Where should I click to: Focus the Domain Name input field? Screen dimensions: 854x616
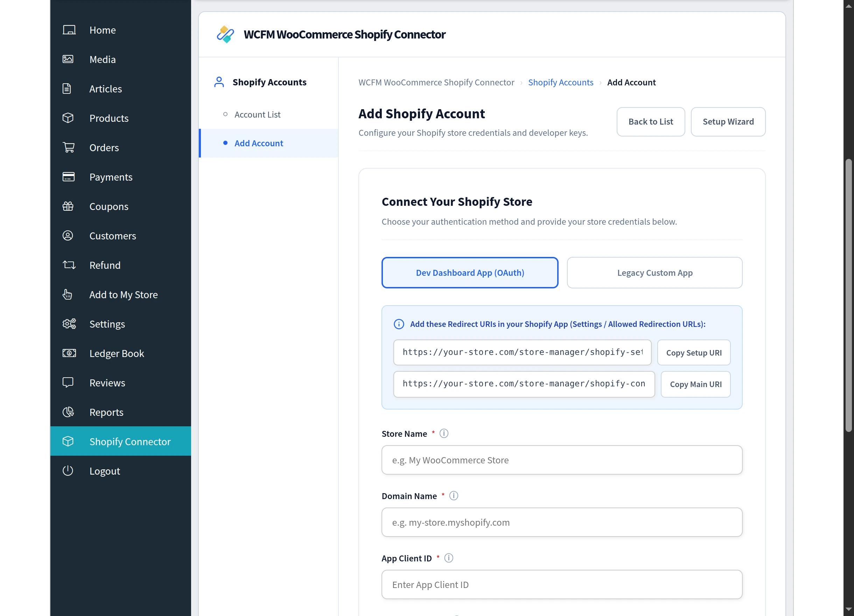pos(562,522)
